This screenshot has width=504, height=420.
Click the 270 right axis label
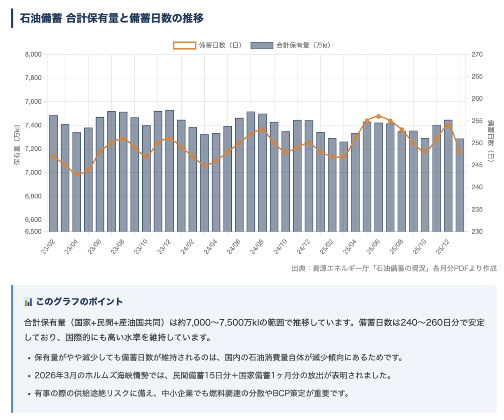[x=477, y=55]
